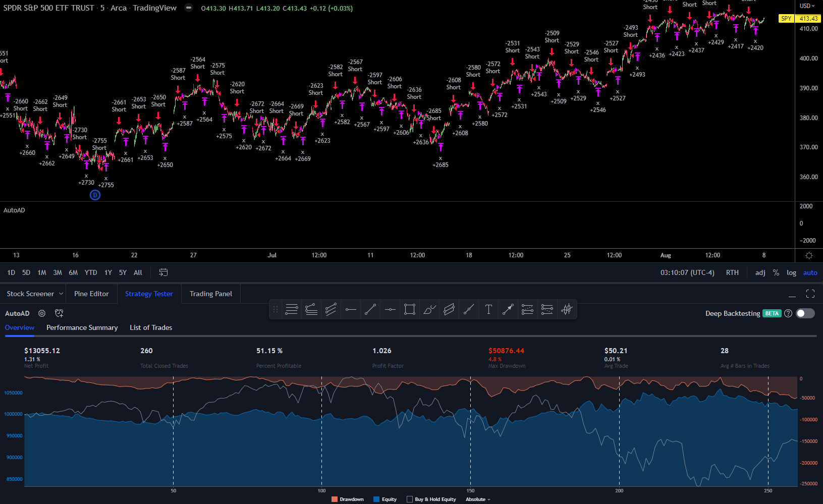
Task: Check the Buy & Hold Equity box
Action: (x=410, y=499)
